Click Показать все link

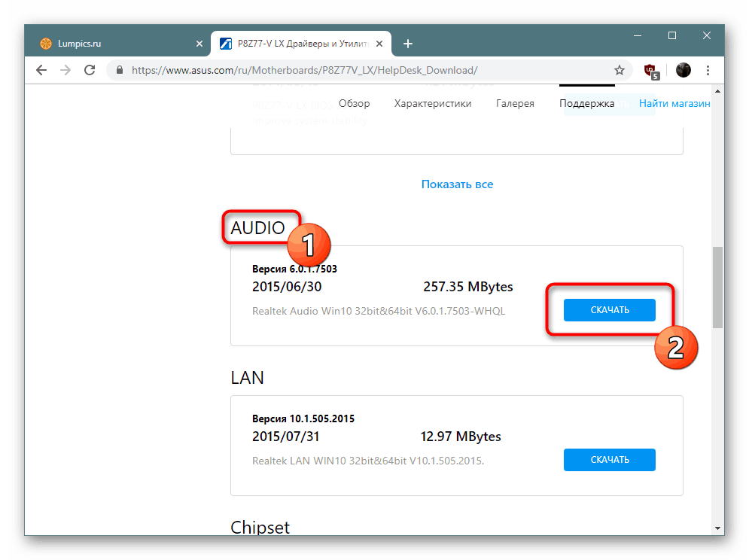pyautogui.click(x=457, y=184)
